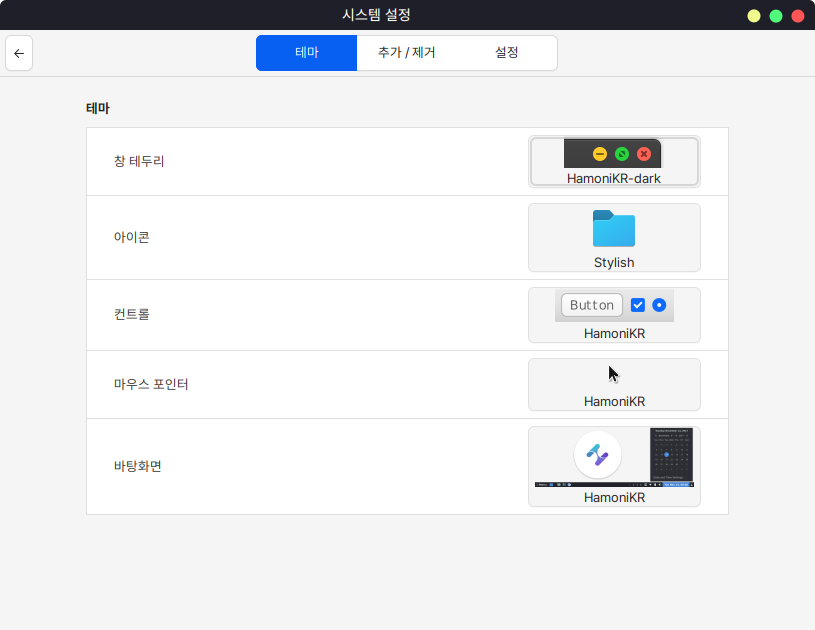Minimize the window with the yellow button
The image size is (815, 630).
pyautogui.click(x=754, y=16)
